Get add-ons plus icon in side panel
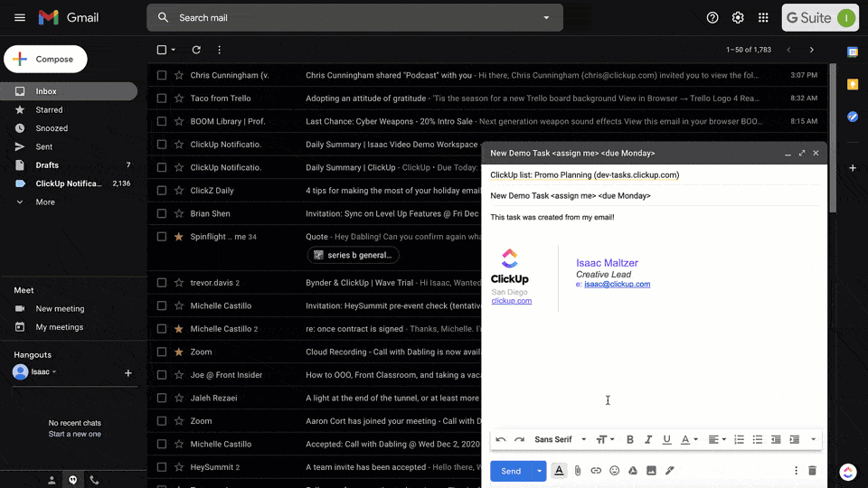The image size is (868, 488). click(x=853, y=168)
